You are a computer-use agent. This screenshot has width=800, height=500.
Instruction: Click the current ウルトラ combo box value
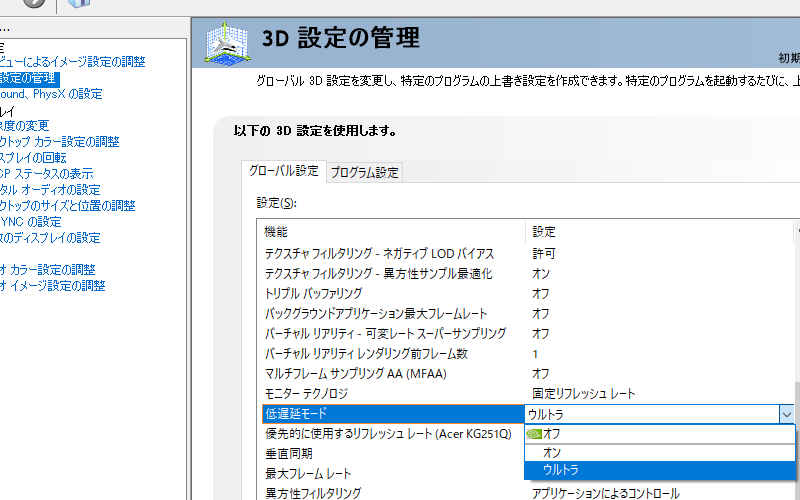pos(652,414)
